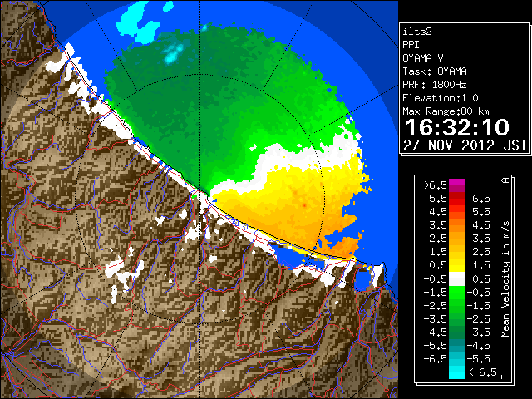Click the 'PPI' scan type text

(x=411, y=45)
